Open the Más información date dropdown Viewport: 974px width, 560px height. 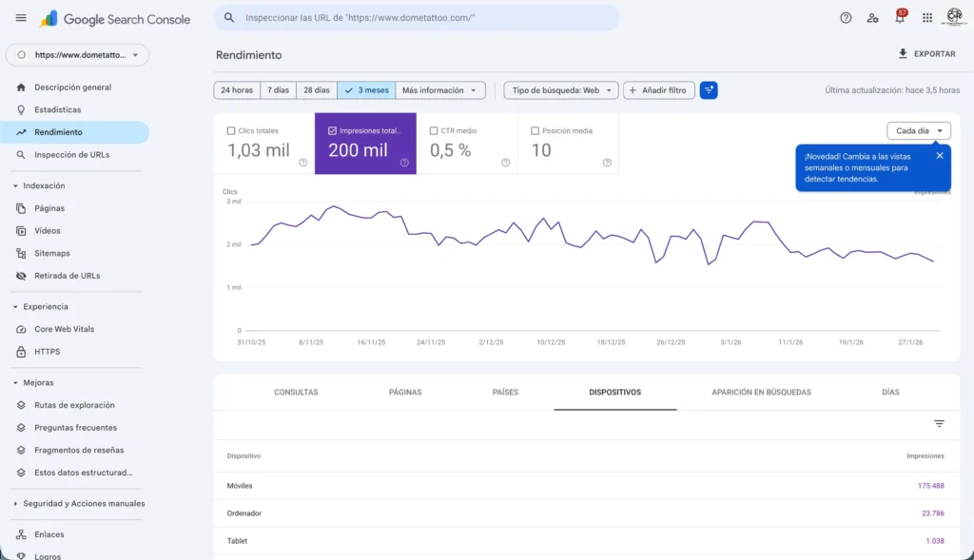pos(439,90)
